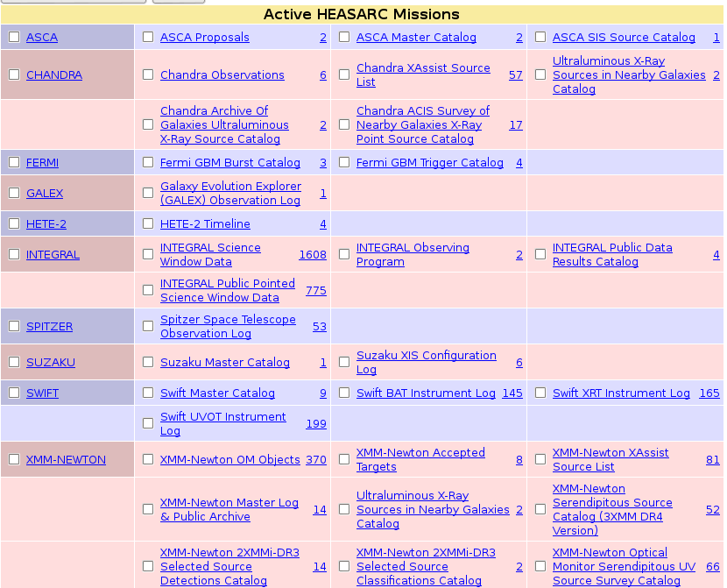Open INTEGRAL Public Pointed Science Window Data link

coord(227,290)
